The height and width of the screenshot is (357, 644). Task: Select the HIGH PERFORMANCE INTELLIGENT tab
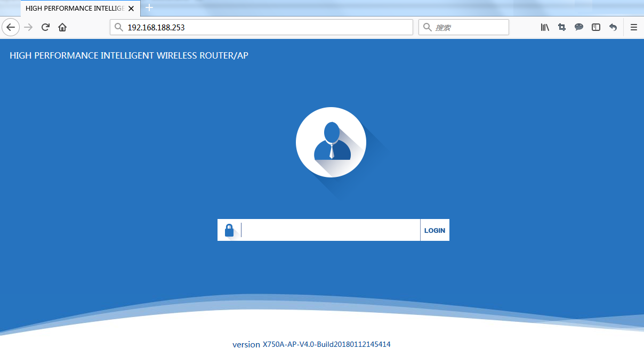(x=75, y=9)
